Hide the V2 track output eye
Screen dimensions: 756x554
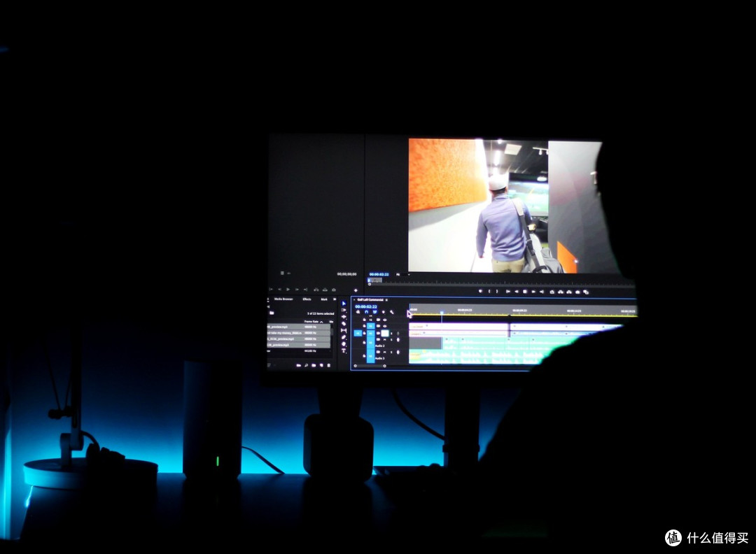(385, 320)
